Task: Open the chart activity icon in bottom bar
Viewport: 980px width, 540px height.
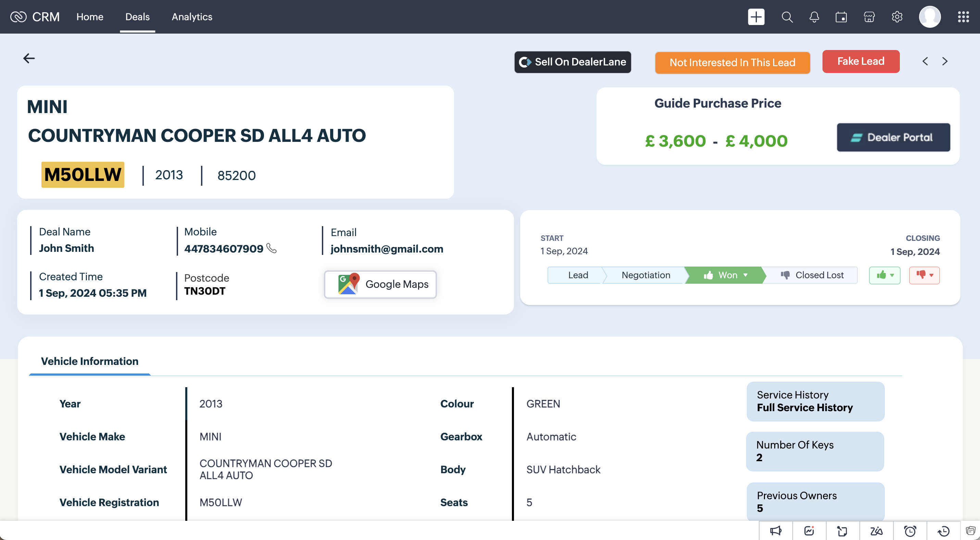Action: pyautogui.click(x=809, y=531)
